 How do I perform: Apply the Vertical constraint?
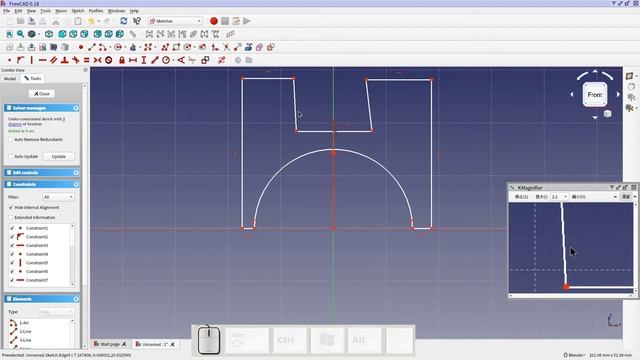31,60
